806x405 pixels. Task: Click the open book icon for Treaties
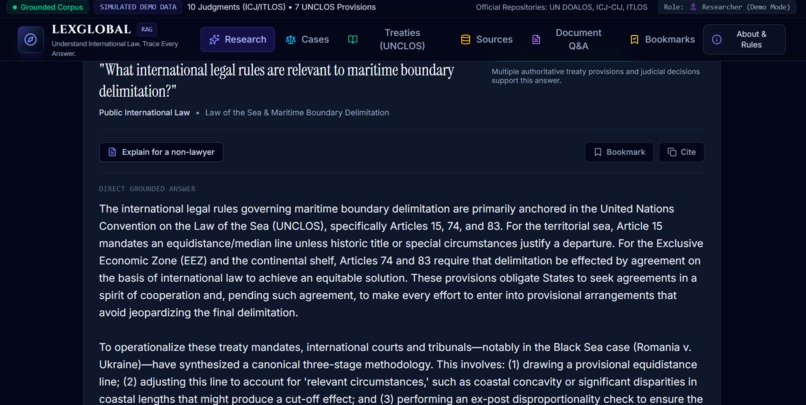point(353,40)
